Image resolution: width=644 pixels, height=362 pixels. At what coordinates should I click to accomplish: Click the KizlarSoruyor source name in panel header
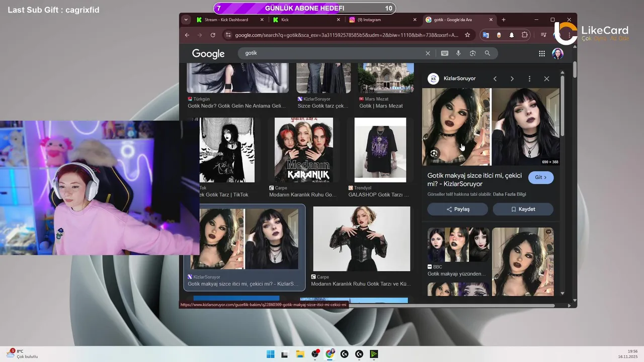459,78
